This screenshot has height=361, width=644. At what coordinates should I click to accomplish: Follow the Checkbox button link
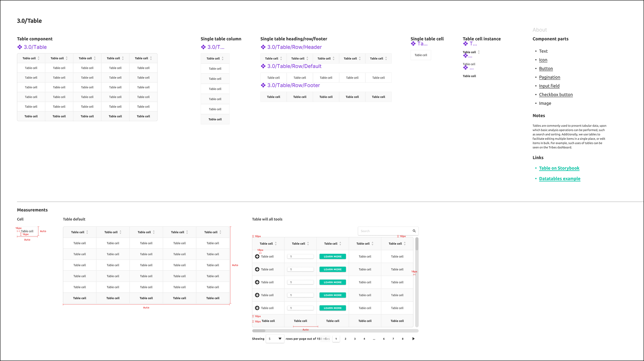pos(556,95)
